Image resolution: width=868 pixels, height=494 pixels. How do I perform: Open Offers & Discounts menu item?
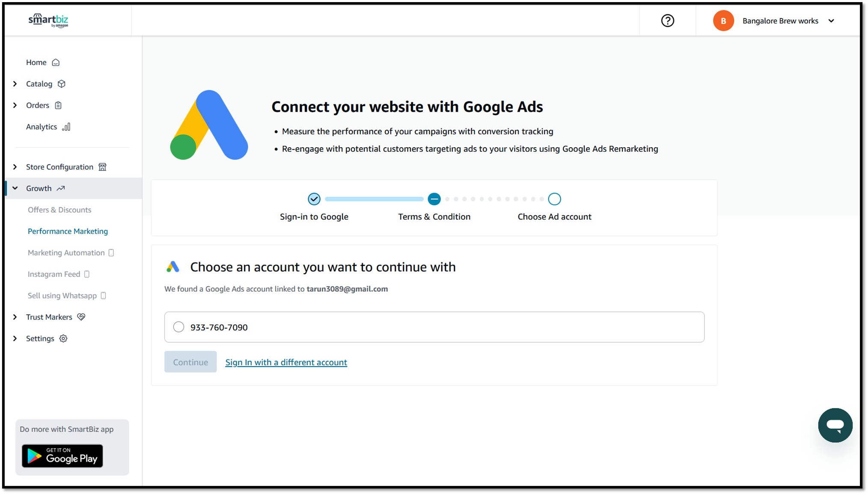coord(59,210)
